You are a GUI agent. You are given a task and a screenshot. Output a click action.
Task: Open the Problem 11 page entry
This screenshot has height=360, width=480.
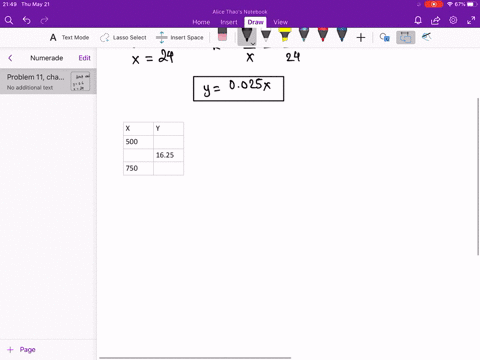click(x=48, y=81)
